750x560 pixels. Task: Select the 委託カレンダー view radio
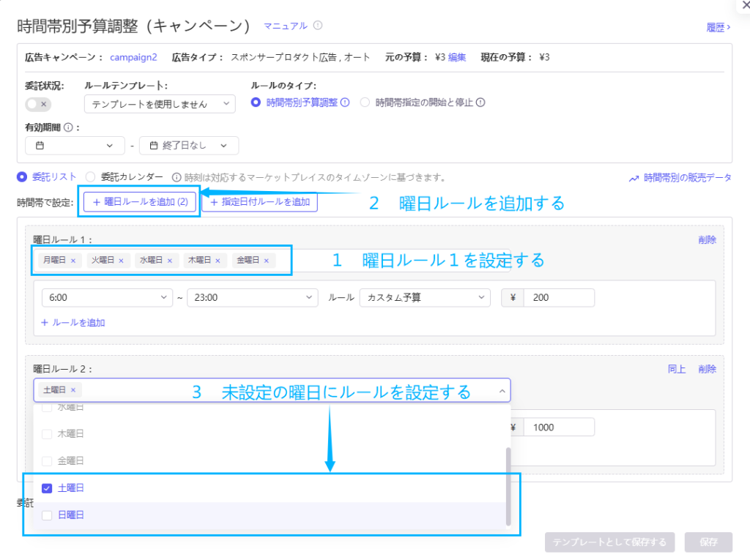[90, 177]
